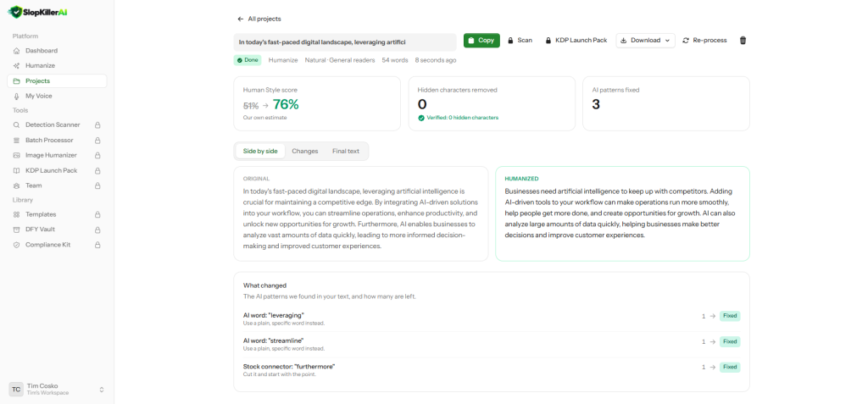The image size is (868, 404).
Task: Switch to Side by side view
Action: pyautogui.click(x=260, y=151)
